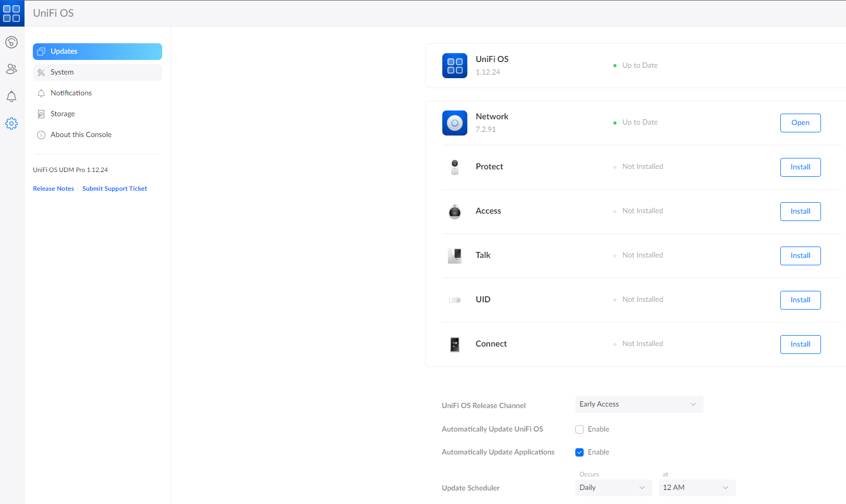
Task: Open the dashboard icon in left rail
Action: [x=11, y=42]
